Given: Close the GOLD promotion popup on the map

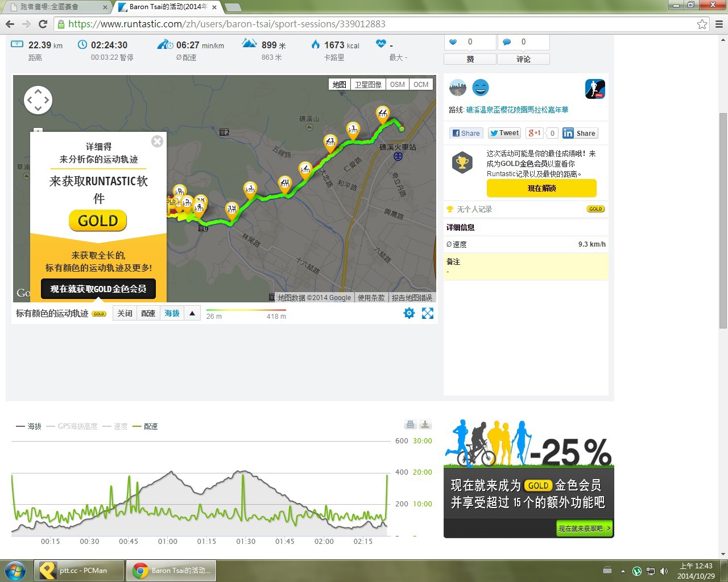Looking at the screenshot, I should [158, 141].
